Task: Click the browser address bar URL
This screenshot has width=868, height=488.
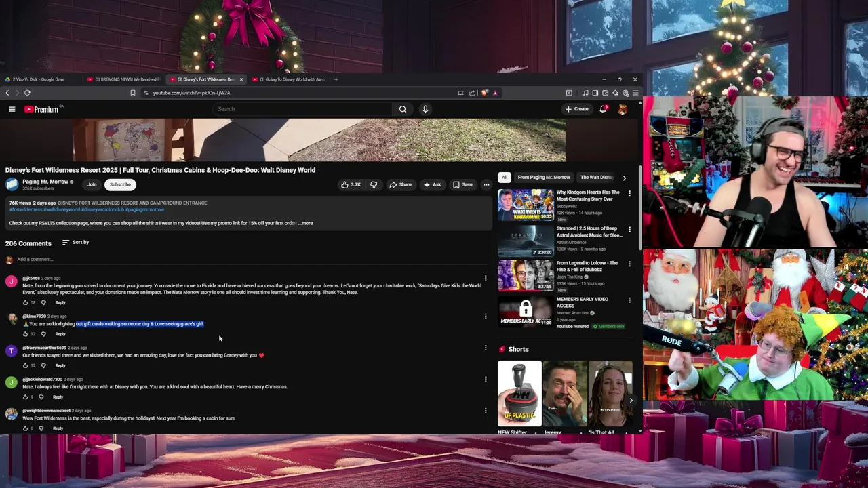Action: 191,93
